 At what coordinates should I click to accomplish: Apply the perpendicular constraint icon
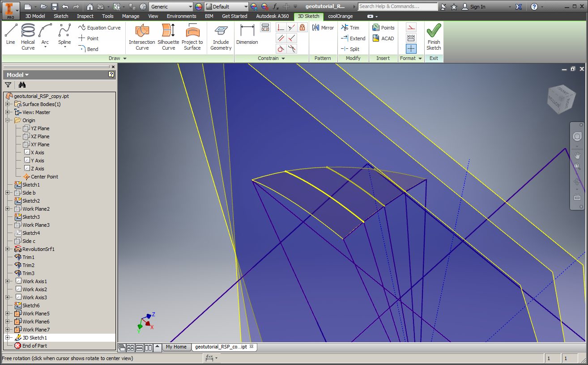click(x=292, y=38)
